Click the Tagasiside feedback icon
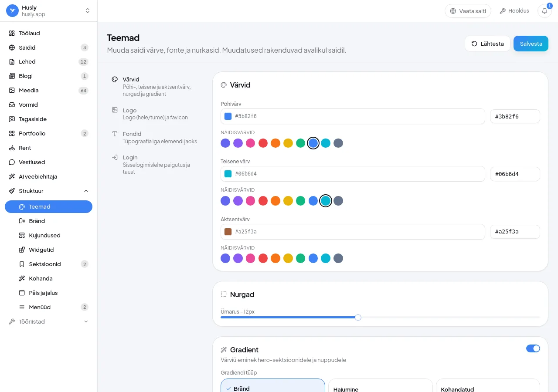Screen dimensions: 558x392 pos(12,119)
